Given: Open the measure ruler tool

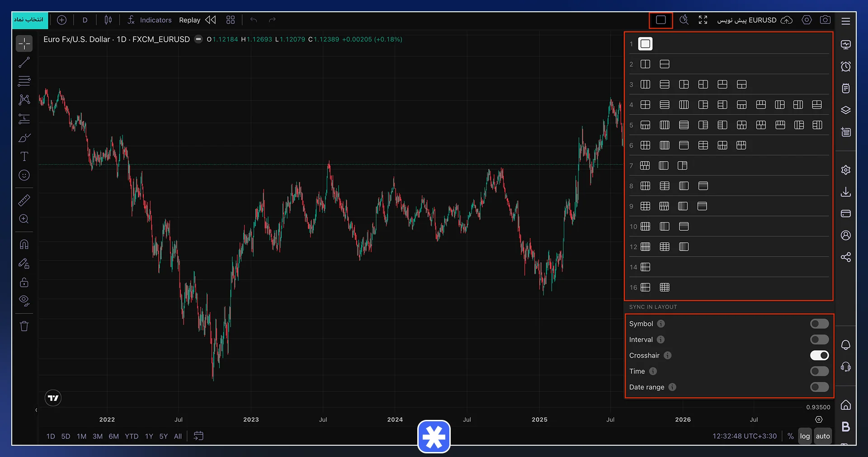Looking at the screenshot, I should tap(24, 200).
